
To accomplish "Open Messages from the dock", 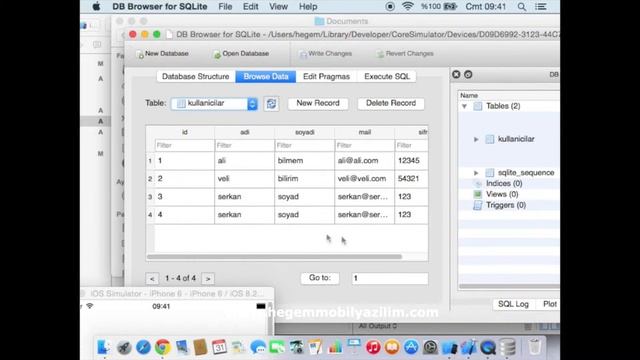I will click(258, 347).
